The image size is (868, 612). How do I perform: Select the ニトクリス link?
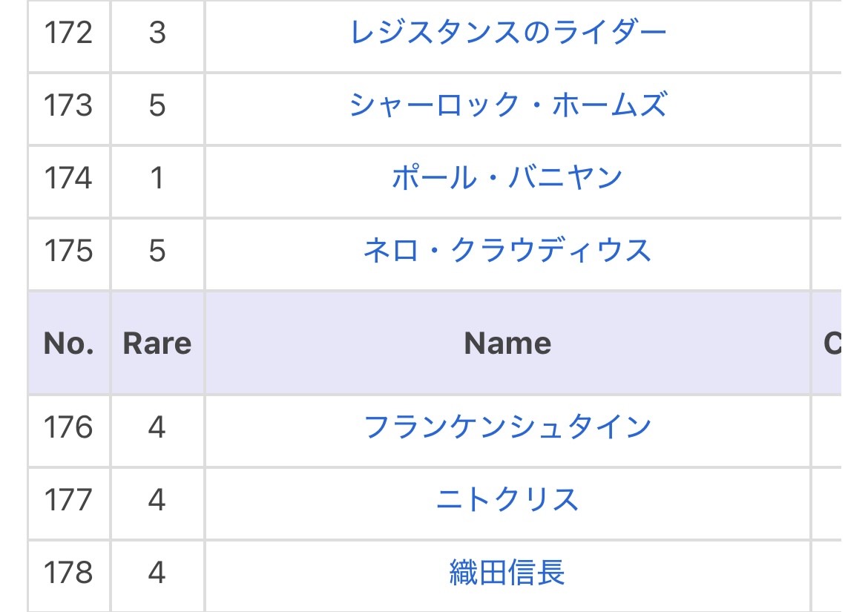(507, 500)
